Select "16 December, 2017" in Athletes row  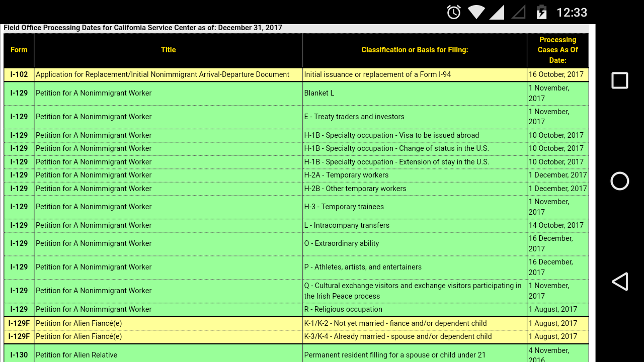coord(557,267)
